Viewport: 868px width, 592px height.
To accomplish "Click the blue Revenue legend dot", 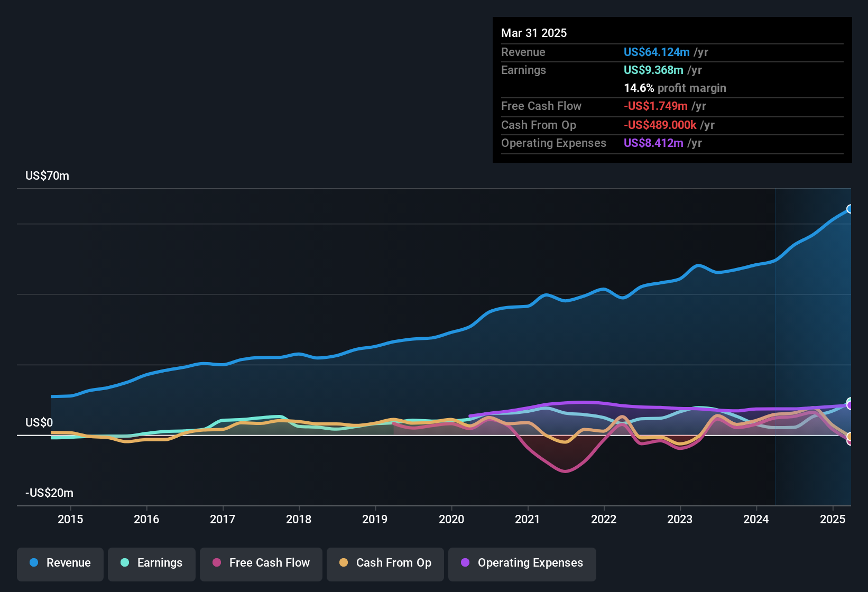I will (x=34, y=563).
